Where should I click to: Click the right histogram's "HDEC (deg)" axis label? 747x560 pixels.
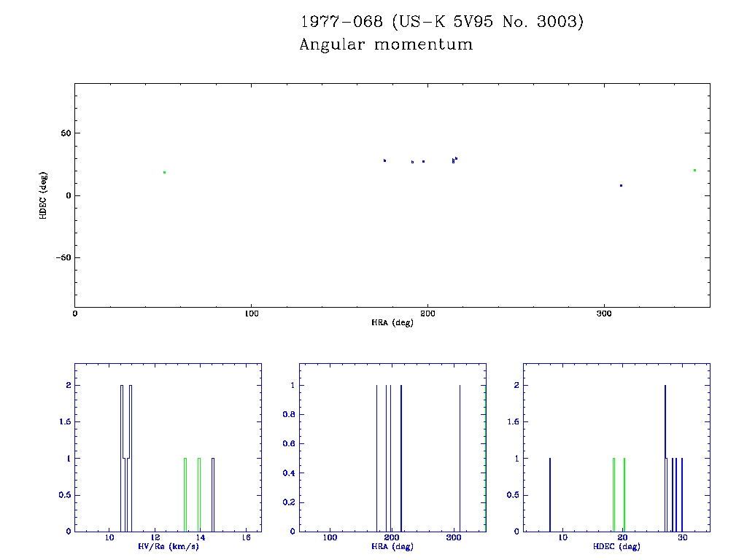pos(616,546)
